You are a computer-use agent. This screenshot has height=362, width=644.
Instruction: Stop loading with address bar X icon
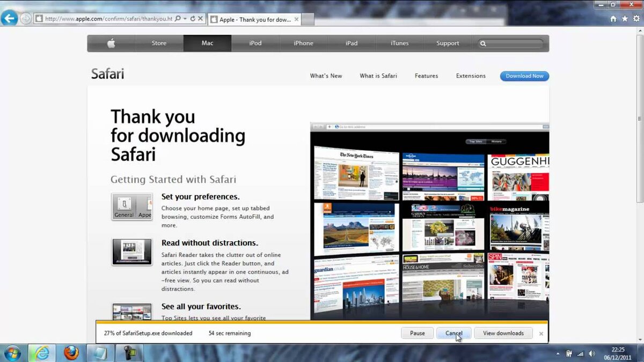pyautogui.click(x=201, y=18)
